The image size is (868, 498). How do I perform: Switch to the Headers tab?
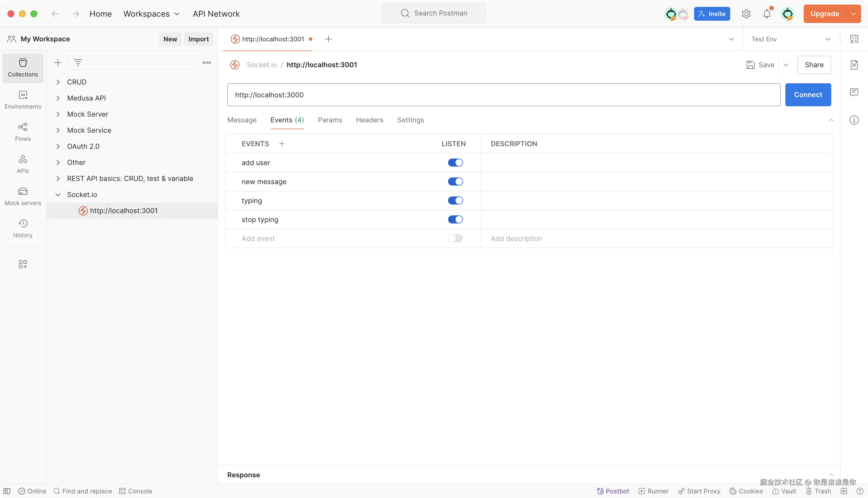369,120
